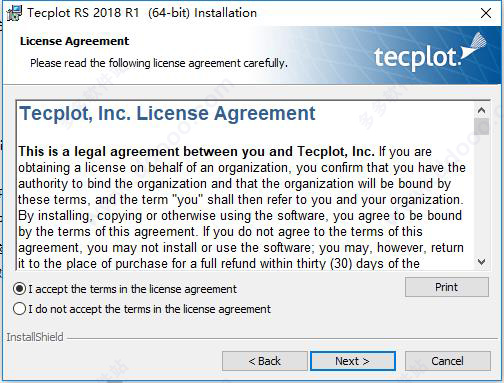This screenshot has height=383, width=504.
Task: Click the license text scroll up arrow
Action: coord(481,110)
